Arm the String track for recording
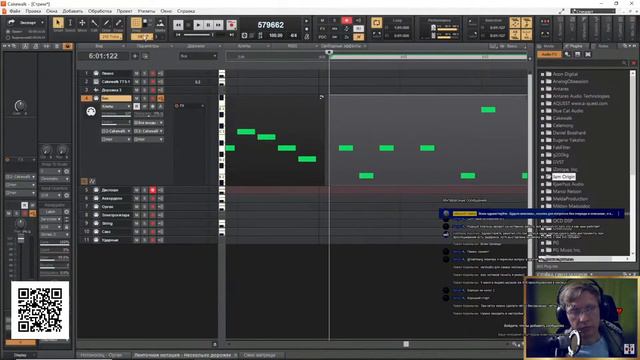 pyautogui.click(x=153, y=224)
